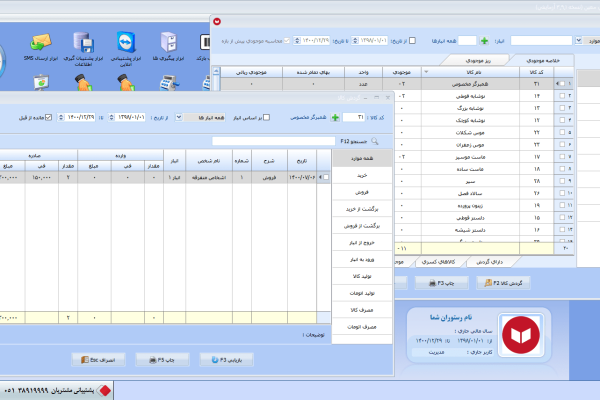
Task: Click the from-date spinner in turnover window
Action: click(x=111, y=117)
